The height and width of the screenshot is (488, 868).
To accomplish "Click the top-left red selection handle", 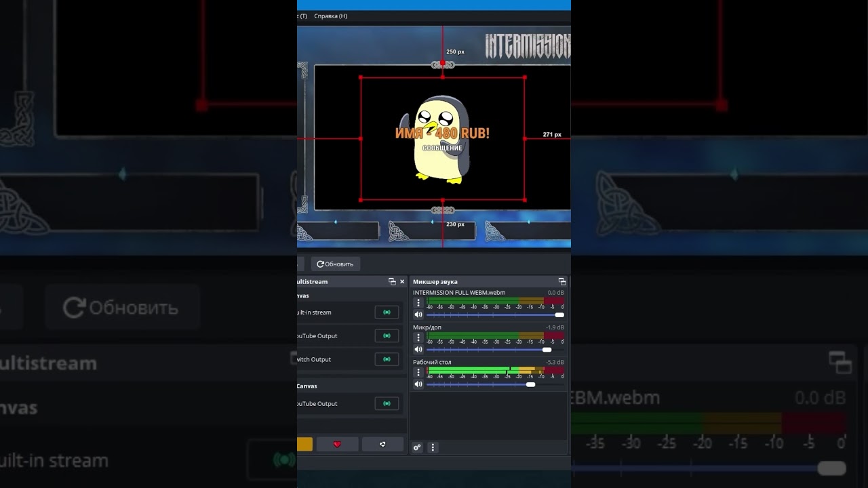I will click(x=361, y=78).
